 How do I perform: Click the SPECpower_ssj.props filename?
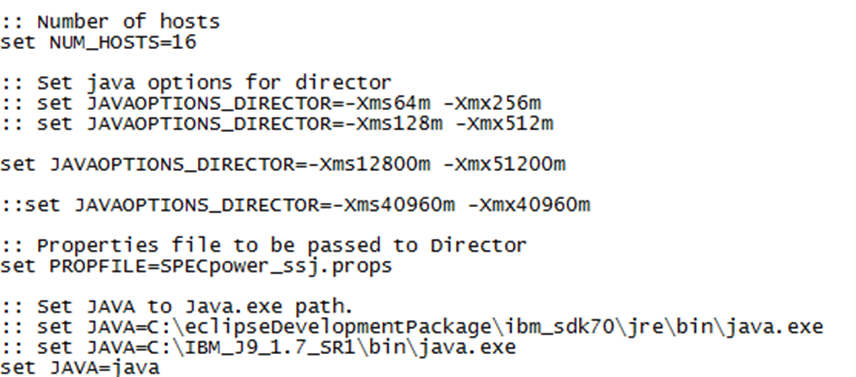pyautogui.click(x=276, y=267)
